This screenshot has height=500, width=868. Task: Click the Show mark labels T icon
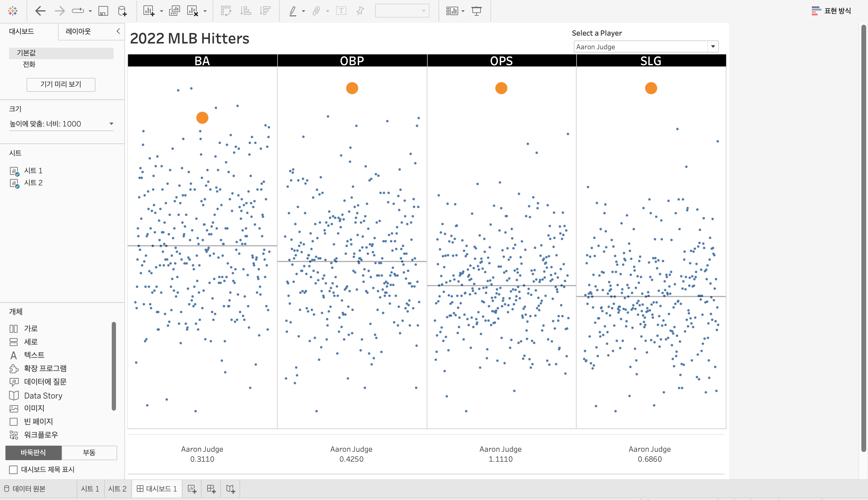tap(341, 11)
